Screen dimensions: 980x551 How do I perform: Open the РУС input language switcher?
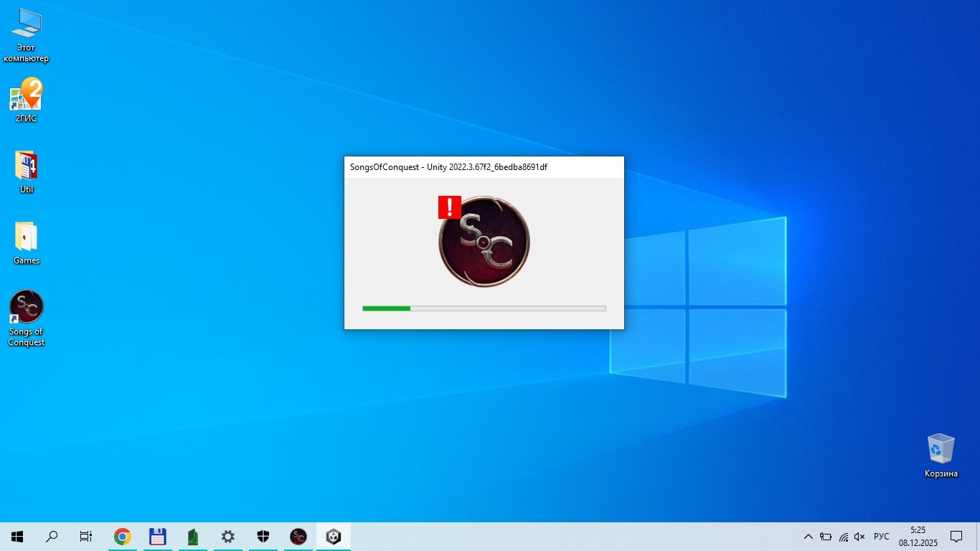(x=882, y=537)
